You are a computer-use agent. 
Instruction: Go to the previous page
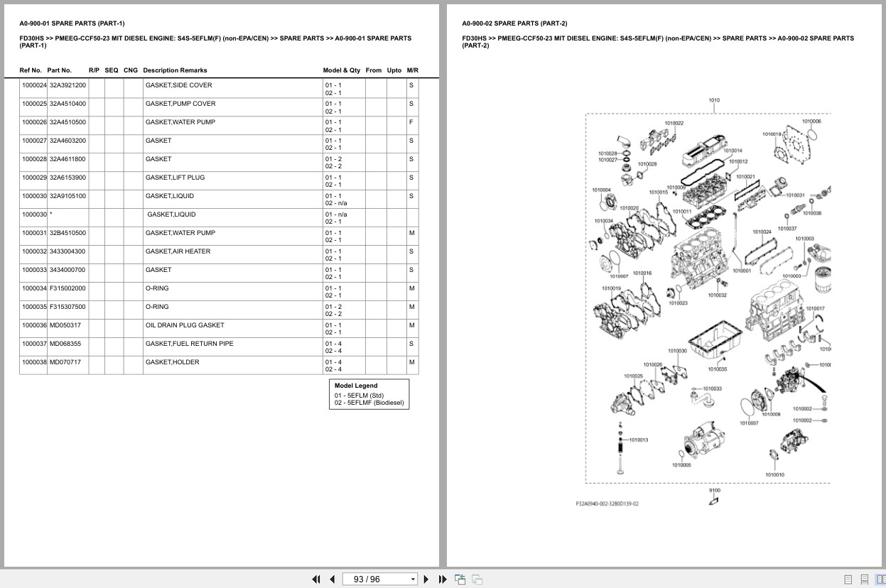tap(332, 579)
